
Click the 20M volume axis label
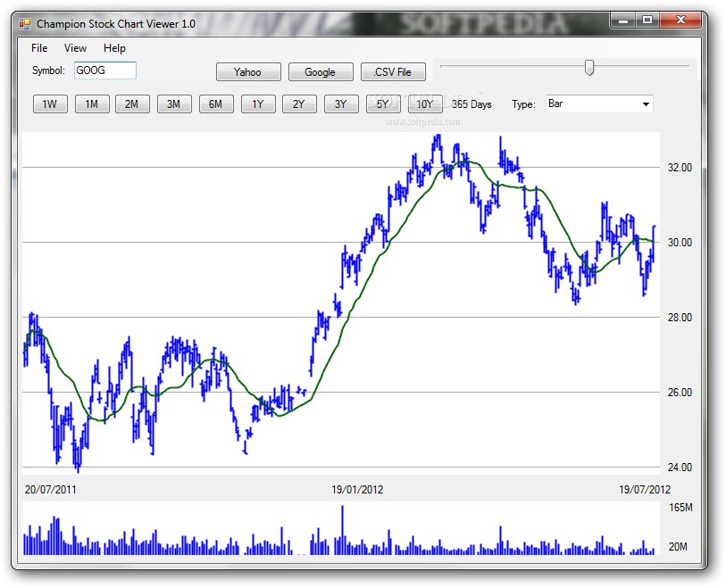[x=678, y=547]
